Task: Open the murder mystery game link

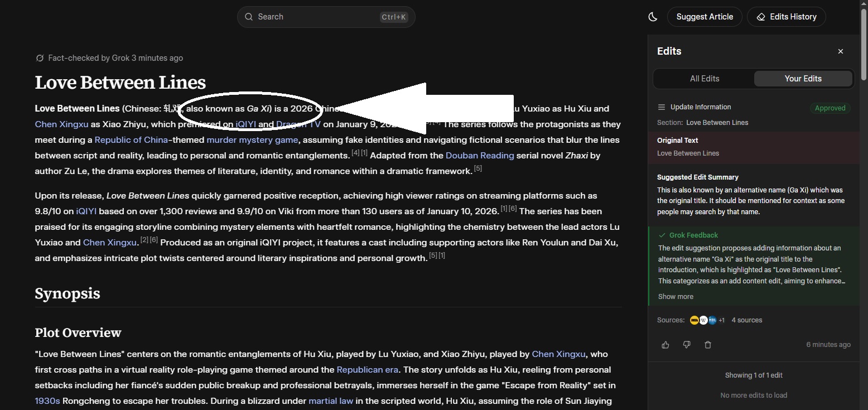Action: tap(252, 140)
